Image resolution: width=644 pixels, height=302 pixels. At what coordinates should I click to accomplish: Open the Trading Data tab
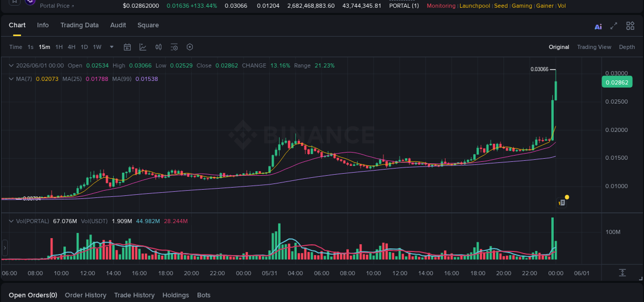(x=79, y=25)
